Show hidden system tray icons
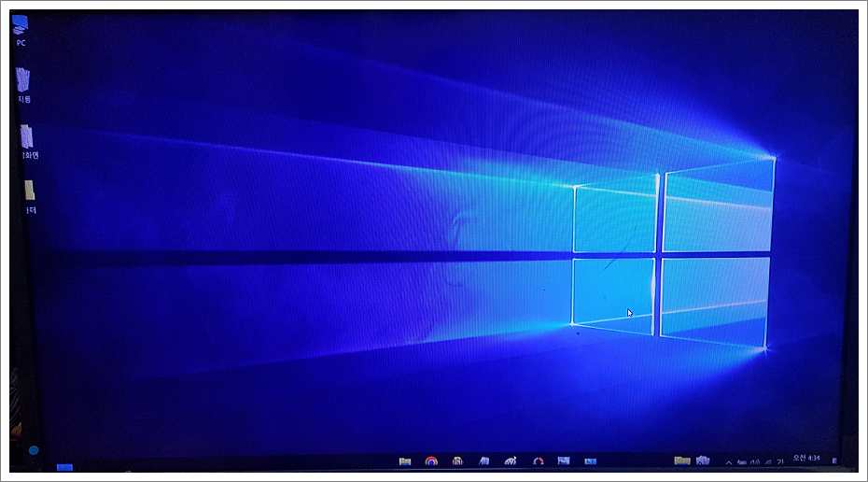Image resolution: width=868 pixels, height=482 pixels. click(x=729, y=462)
